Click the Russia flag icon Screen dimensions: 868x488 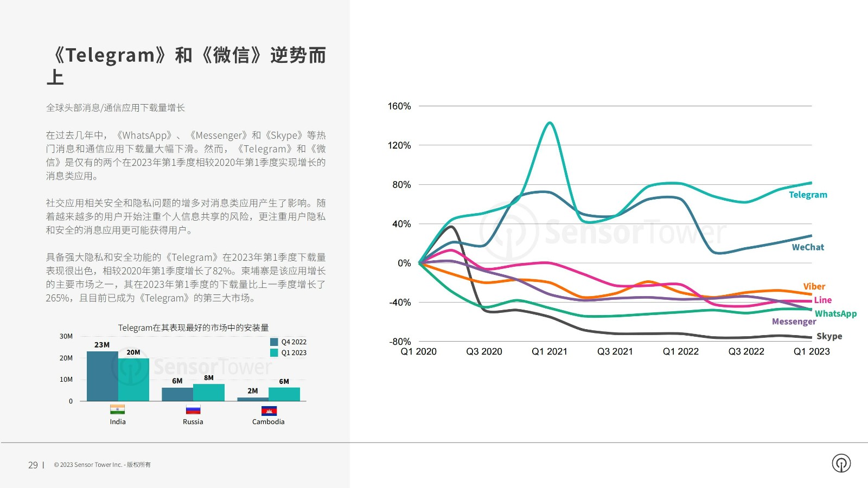(x=193, y=409)
